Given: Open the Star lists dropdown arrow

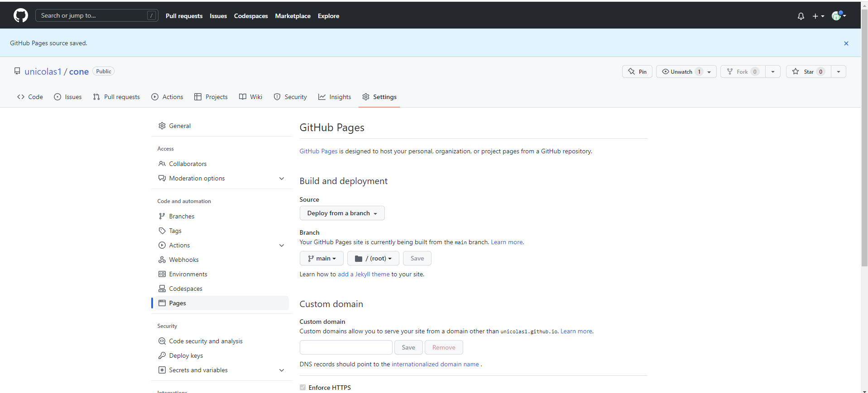Looking at the screenshot, I should click(x=839, y=71).
